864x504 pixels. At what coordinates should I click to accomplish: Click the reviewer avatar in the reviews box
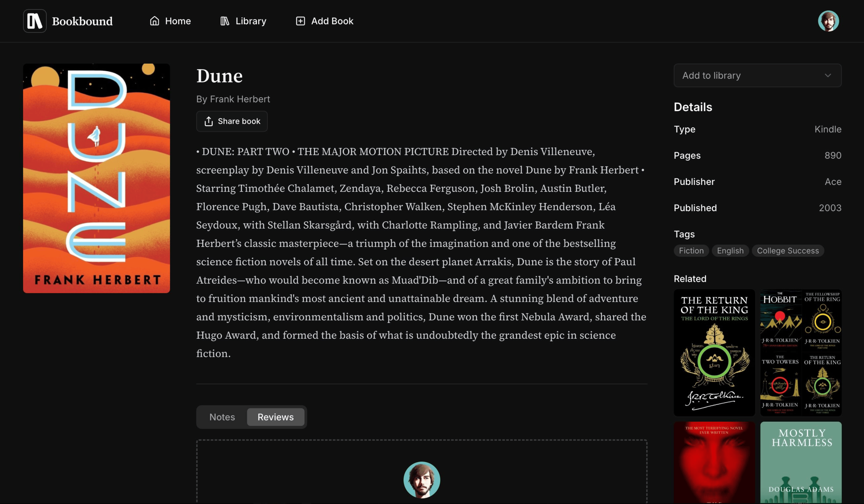422,480
